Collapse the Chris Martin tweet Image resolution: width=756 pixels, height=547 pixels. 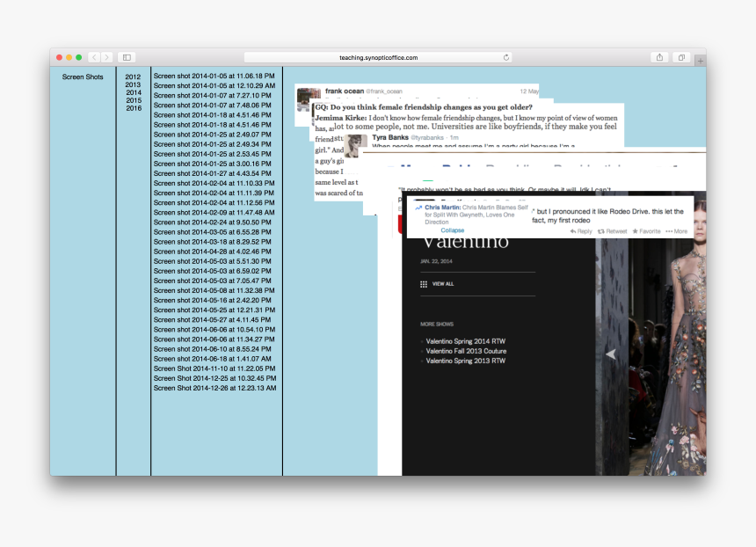[x=451, y=230]
